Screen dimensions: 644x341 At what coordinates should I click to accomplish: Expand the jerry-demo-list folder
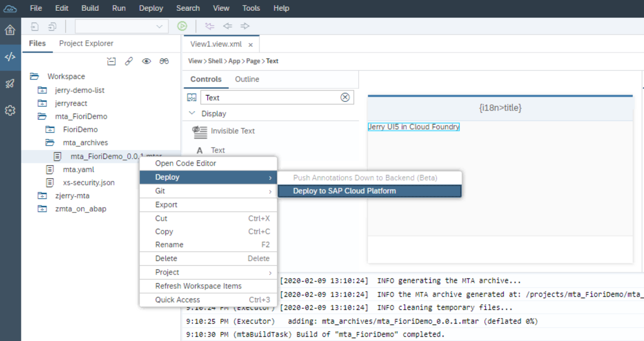[42, 90]
